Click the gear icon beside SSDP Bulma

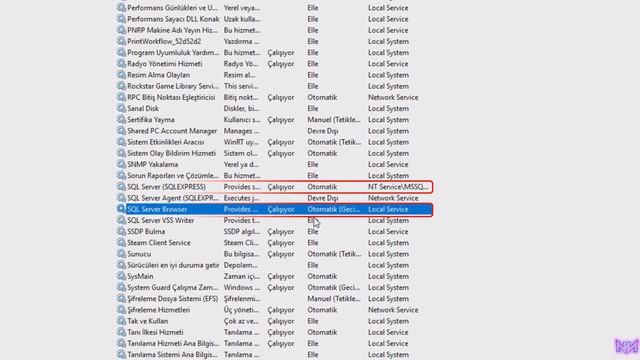click(x=121, y=231)
